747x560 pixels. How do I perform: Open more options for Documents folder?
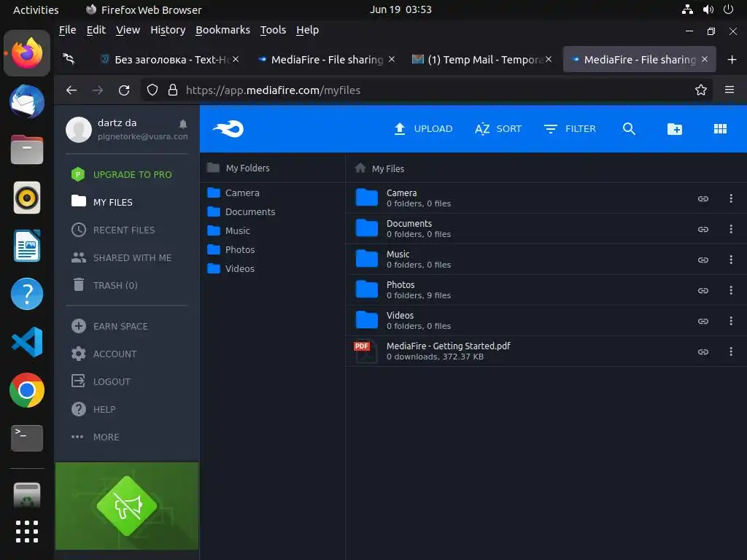(x=731, y=229)
